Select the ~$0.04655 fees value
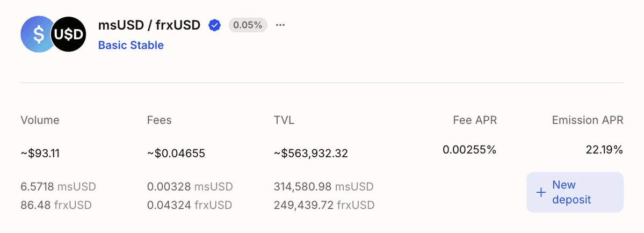 click(176, 154)
